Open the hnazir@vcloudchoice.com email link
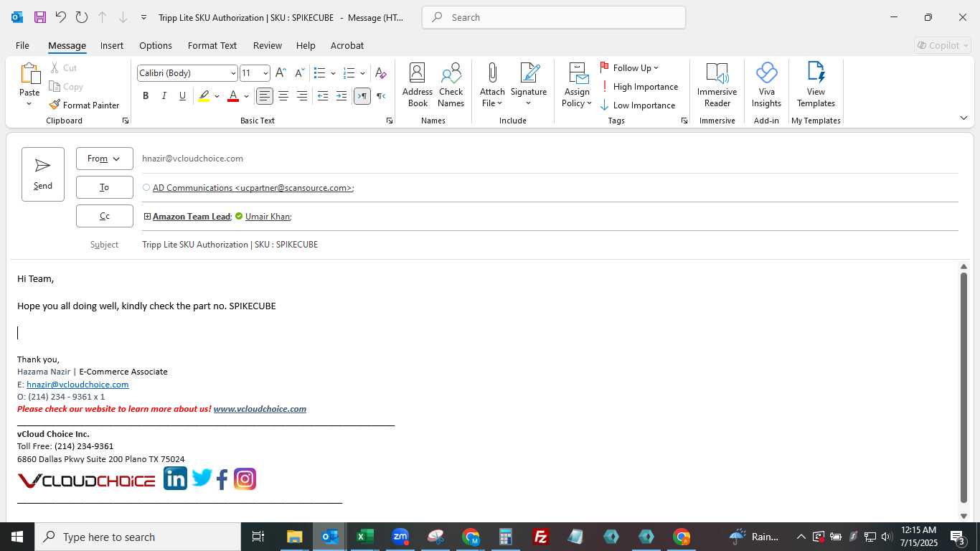 coord(77,385)
